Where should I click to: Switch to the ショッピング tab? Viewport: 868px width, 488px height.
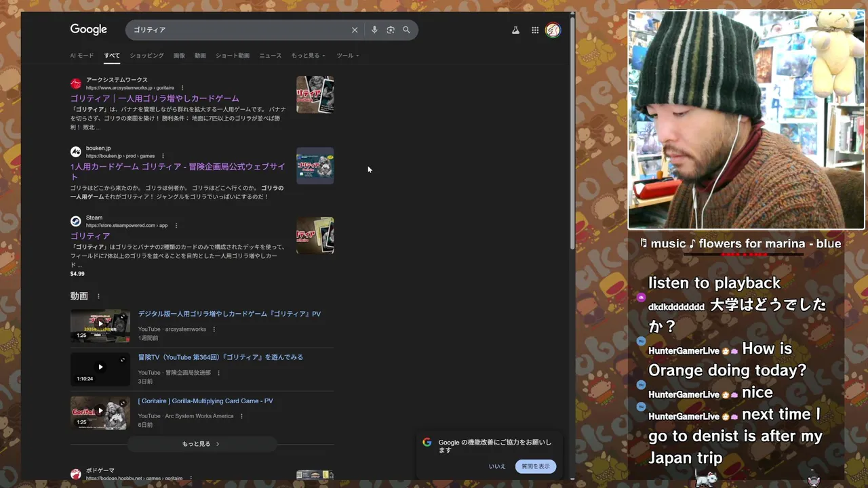click(x=146, y=56)
